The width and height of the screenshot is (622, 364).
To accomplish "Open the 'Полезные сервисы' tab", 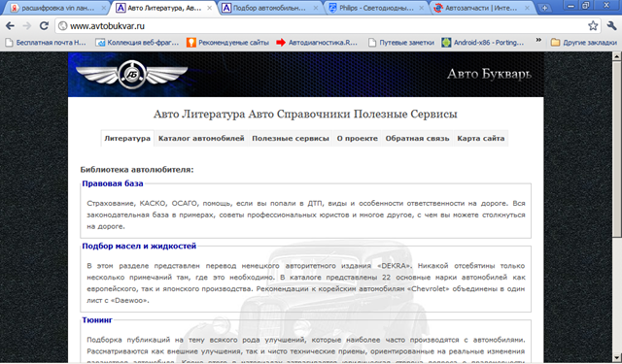I will [291, 138].
